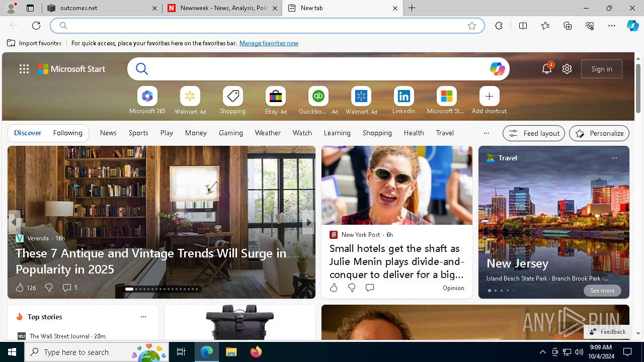The height and width of the screenshot is (362, 644).
Task: Open the Microsoft Start app launcher grid
Action: (x=24, y=69)
